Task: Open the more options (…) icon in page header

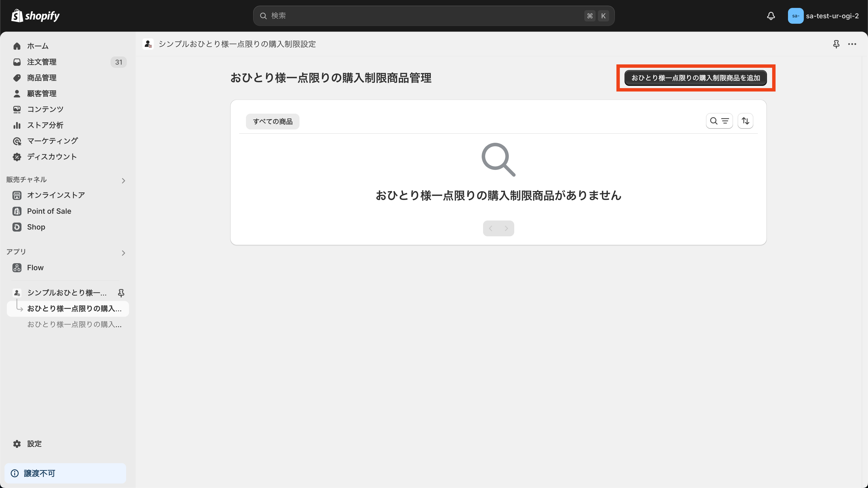Action: 853,44
